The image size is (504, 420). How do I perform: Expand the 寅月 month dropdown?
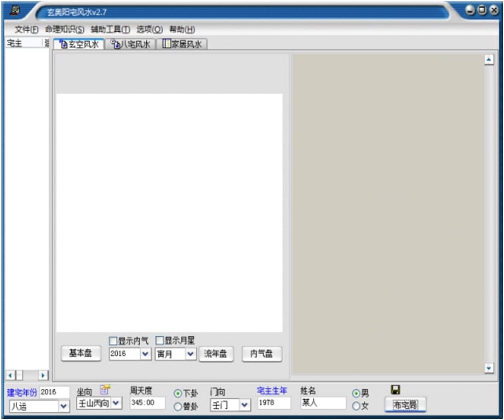[x=191, y=354]
